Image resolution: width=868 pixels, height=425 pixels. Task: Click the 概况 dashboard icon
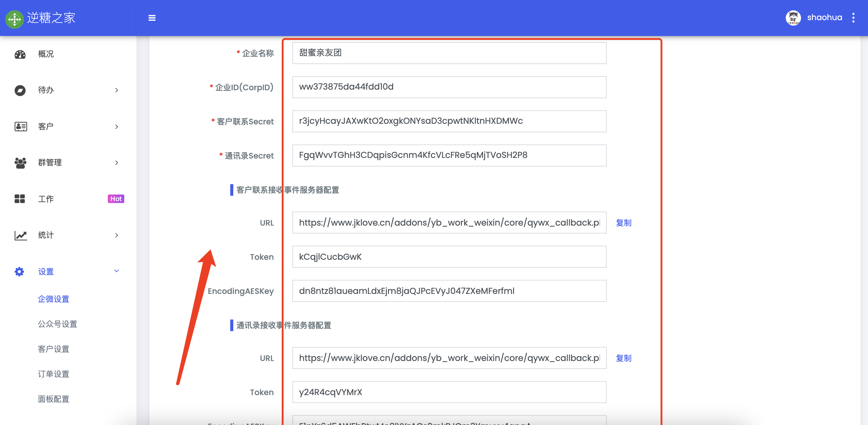point(20,54)
